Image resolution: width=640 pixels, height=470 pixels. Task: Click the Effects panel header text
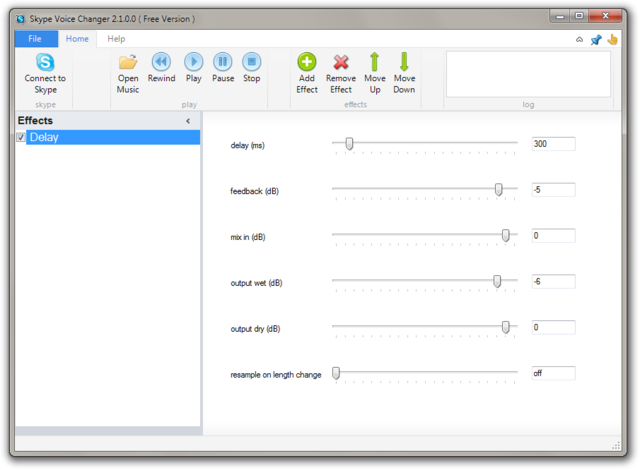point(35,121)
